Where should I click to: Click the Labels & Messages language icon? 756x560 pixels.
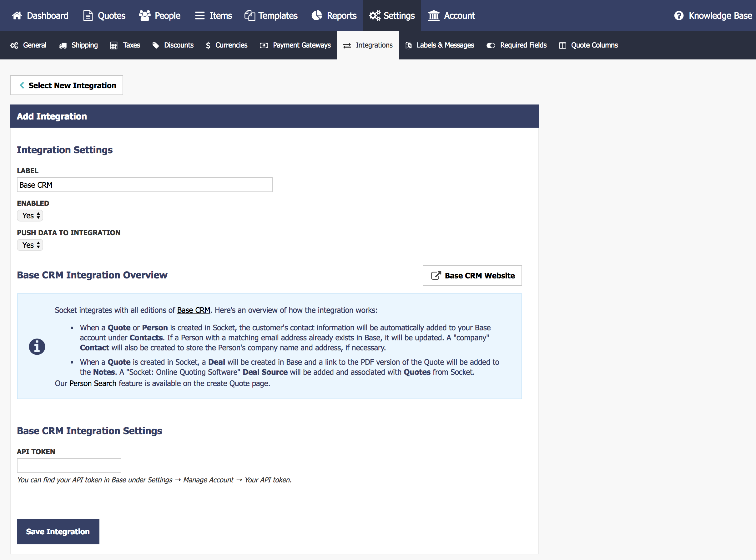coord(408,45)
